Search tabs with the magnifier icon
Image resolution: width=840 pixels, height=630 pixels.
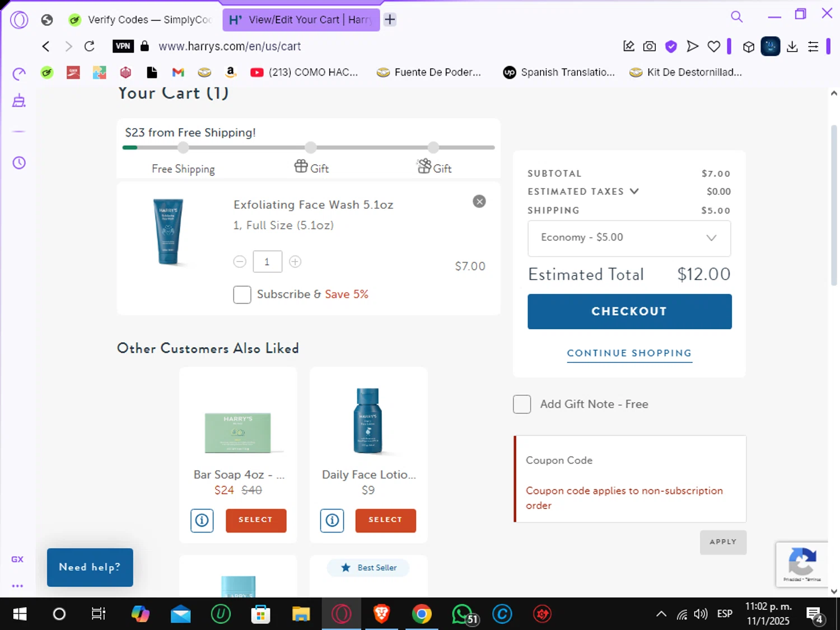(737, 17)
